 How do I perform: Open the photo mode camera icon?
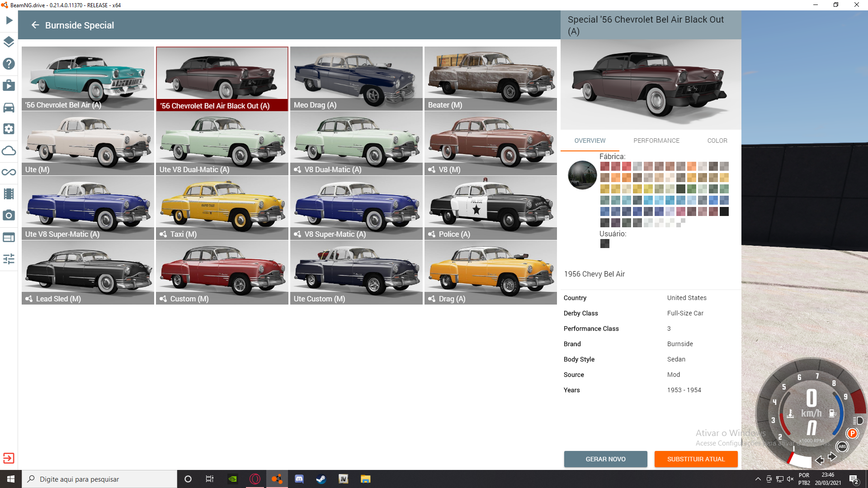(9, 216)
